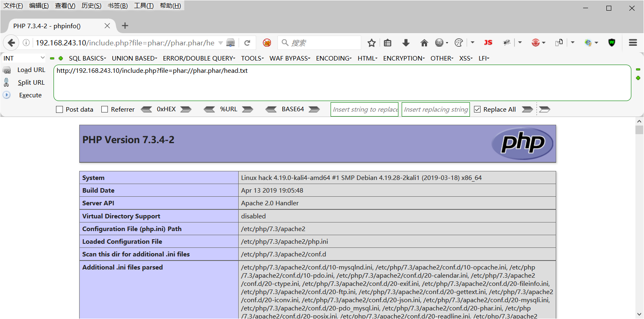Decode BASE64 with left arrow

(x=271, y=109)
